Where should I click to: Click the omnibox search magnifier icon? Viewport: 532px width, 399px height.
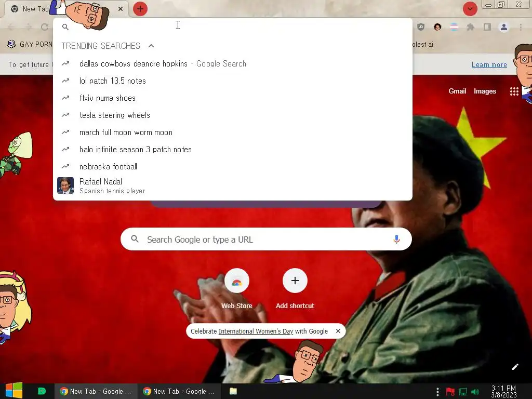[65, 27]
